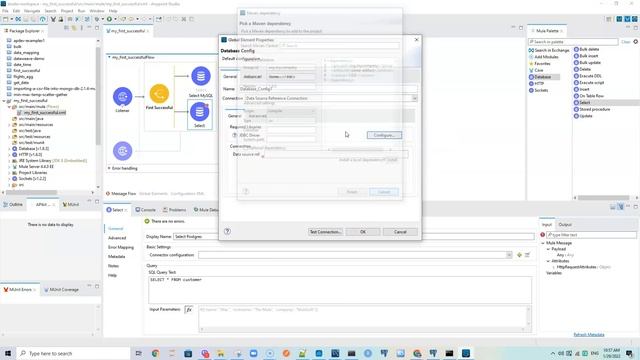Select Sockets module in Mule Palette
This screenshot has height=360, width=640.
tap(538, 90)
